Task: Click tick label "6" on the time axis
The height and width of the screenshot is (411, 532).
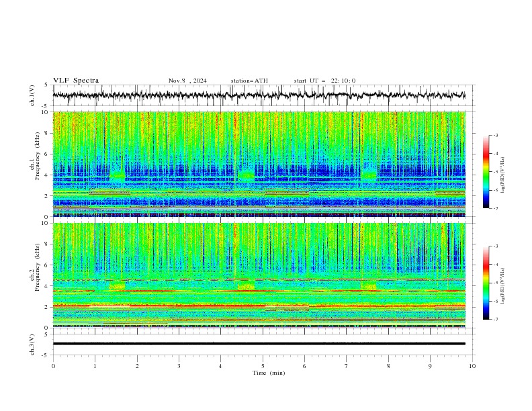Action: point(304,366)
